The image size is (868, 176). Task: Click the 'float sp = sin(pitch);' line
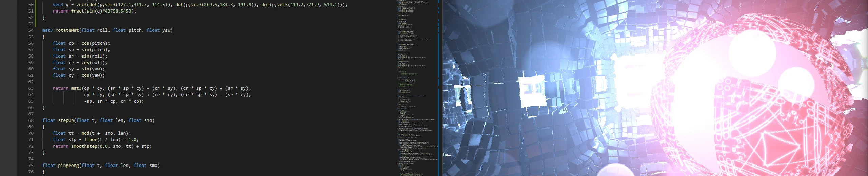[81, 50]
